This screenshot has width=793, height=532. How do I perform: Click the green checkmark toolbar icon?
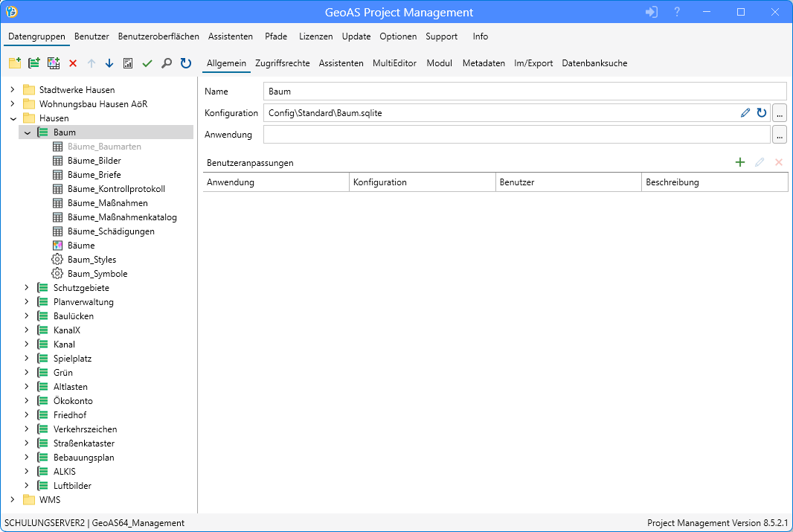[147, 64]
